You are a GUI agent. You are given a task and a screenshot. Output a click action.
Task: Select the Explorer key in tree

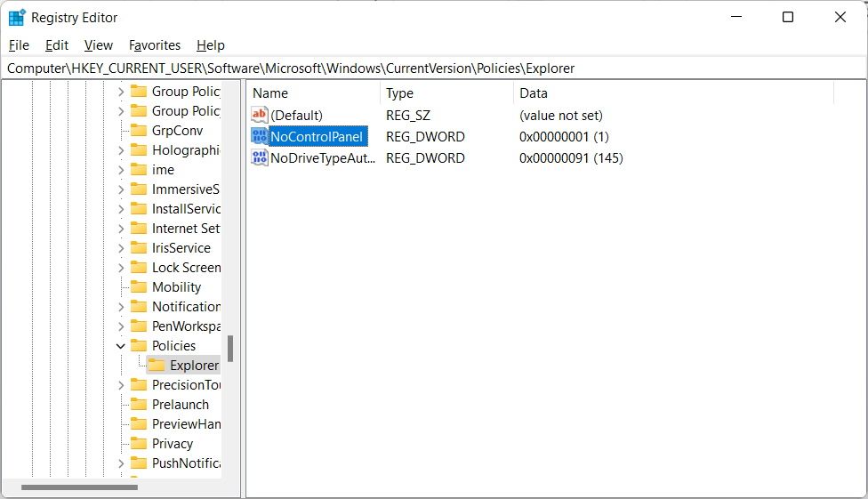[x=194, y=365]
